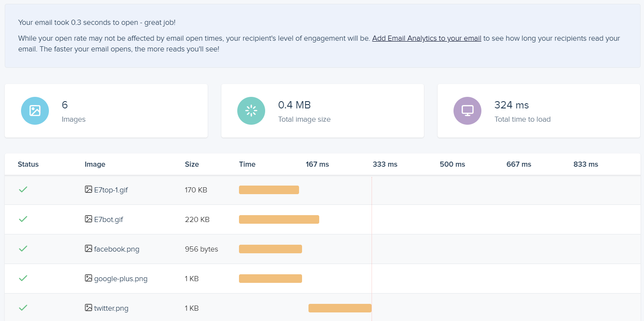
Task: Click the green checkmark for google-plus.png
Action: 23,278
